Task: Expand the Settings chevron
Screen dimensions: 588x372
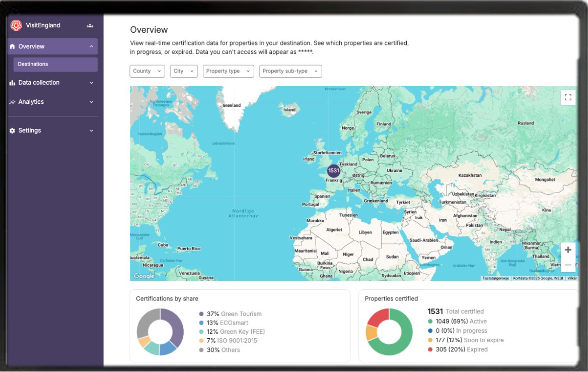Action: click(92, 131)
